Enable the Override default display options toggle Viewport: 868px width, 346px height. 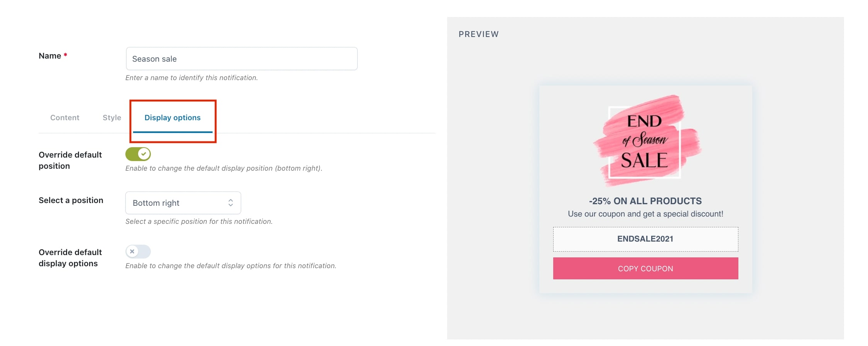[x=138, y=252]
